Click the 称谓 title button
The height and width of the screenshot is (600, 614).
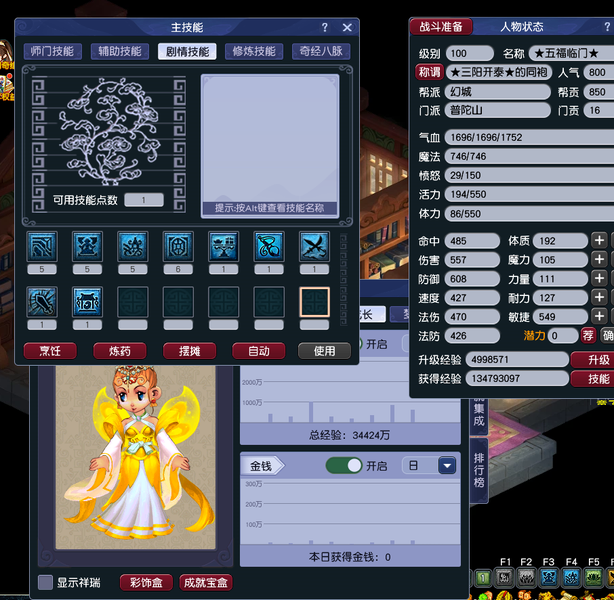click(429, 72)
